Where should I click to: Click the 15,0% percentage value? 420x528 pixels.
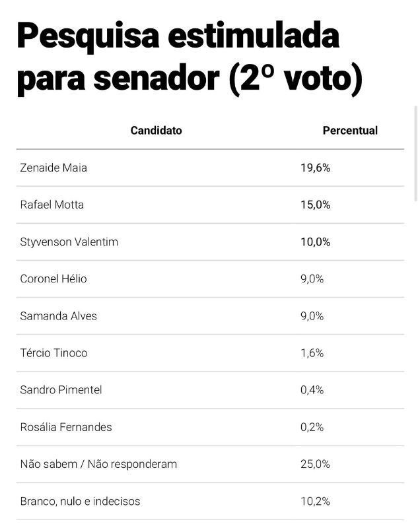tap(315, 205)
